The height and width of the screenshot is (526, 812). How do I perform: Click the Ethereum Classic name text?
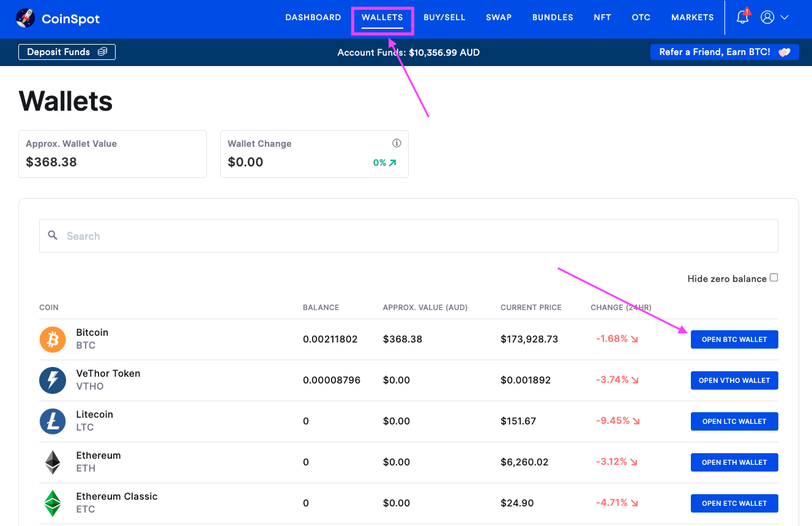[117, 496]
